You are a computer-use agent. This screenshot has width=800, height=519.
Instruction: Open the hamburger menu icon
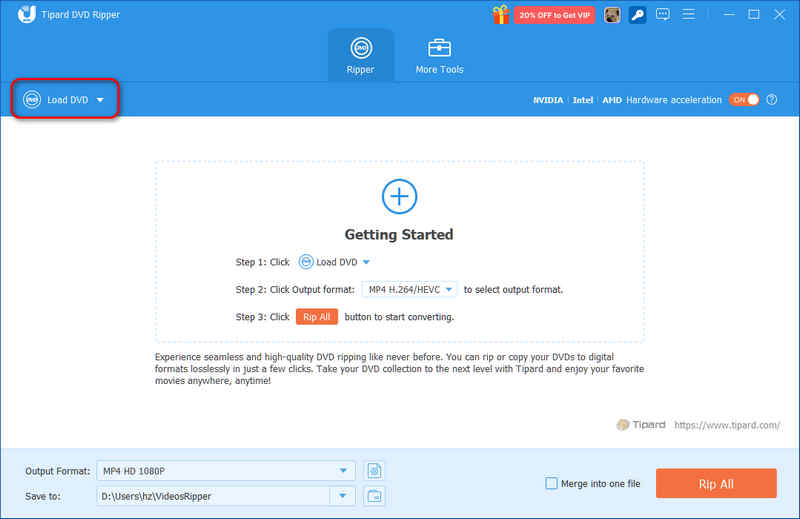pyautogui.click(x=688, y=14)
